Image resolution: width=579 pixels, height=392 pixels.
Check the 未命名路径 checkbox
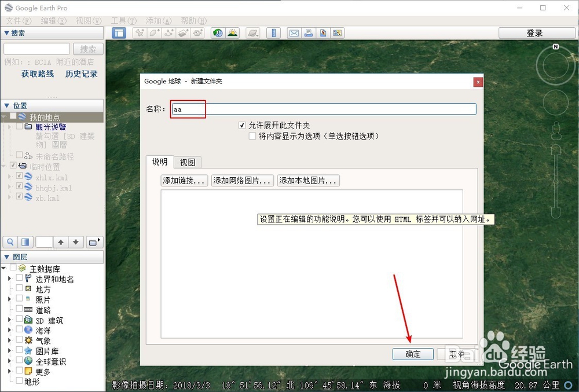pos(19,155)
